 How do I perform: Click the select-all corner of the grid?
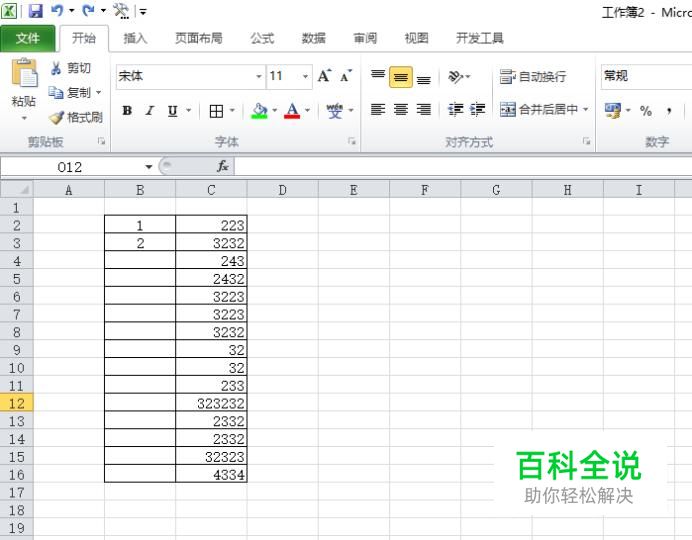pos(17,190)
